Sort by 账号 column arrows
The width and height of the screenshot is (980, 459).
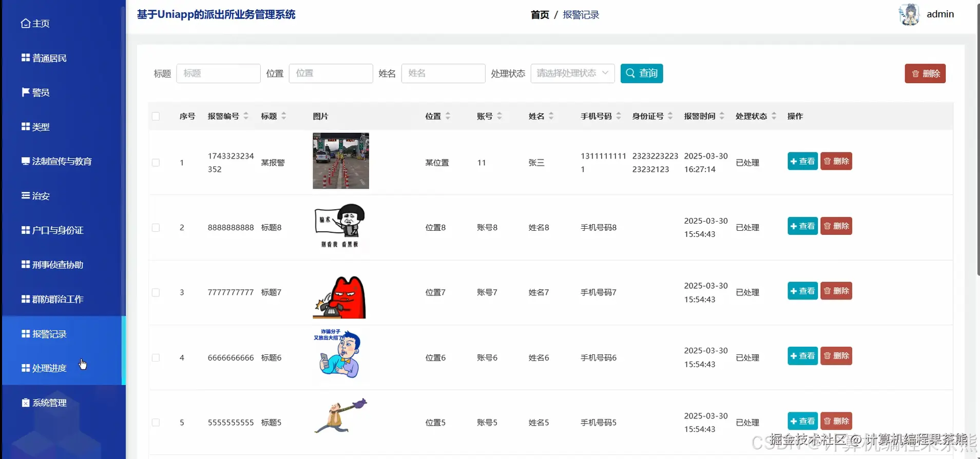pos(499,116)
